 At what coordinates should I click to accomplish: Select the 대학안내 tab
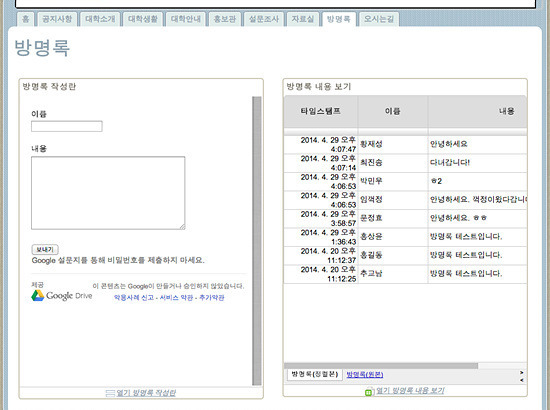point(186,19)
